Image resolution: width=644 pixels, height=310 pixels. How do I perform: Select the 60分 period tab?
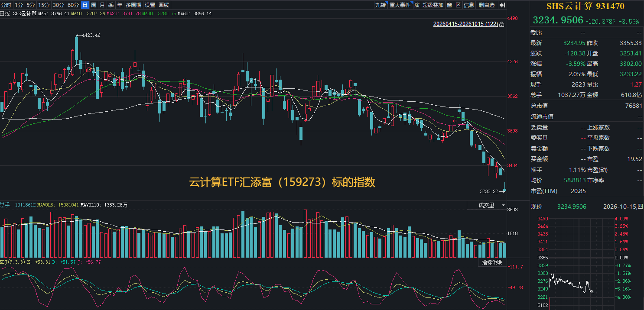click(73, 5)
